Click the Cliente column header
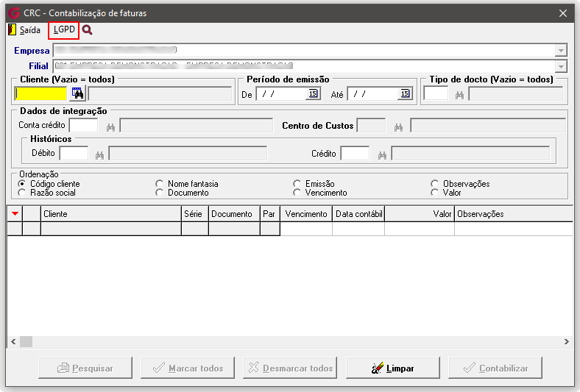The image size is (580, 392). click(111, 214)
